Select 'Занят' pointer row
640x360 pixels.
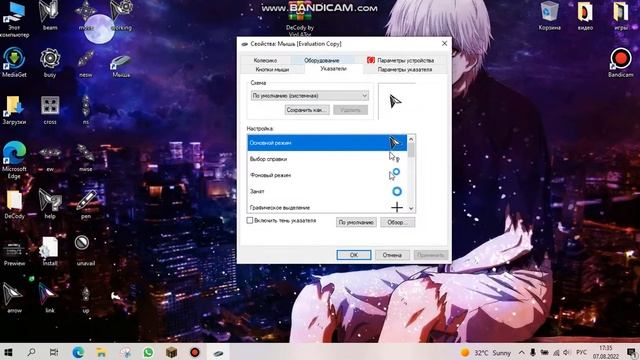(x=327, y=191)
